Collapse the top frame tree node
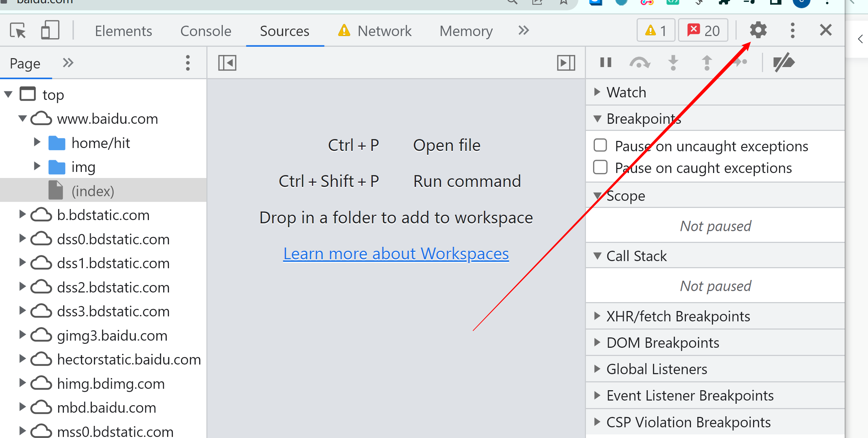868x438 pixels. [x=8, y=95]
